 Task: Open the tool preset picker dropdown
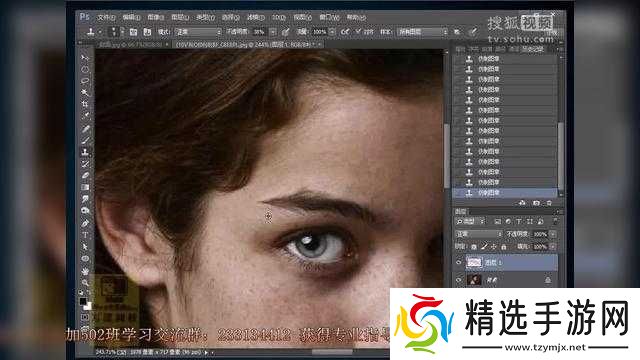pyautogui.click(x=100, y=32)
